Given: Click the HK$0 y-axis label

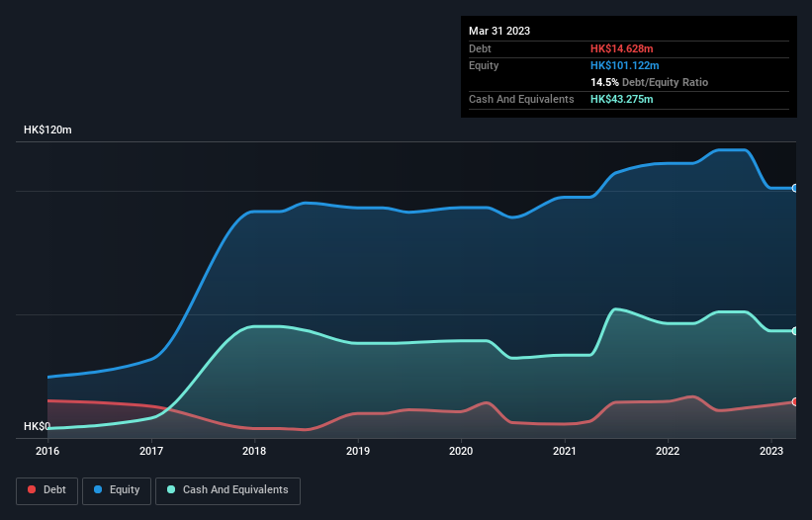Looking at the screenshot, I should coord(37,426).
